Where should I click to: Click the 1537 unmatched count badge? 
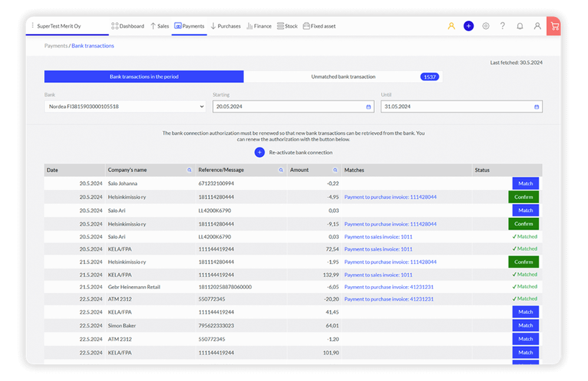tap(430, 77)
